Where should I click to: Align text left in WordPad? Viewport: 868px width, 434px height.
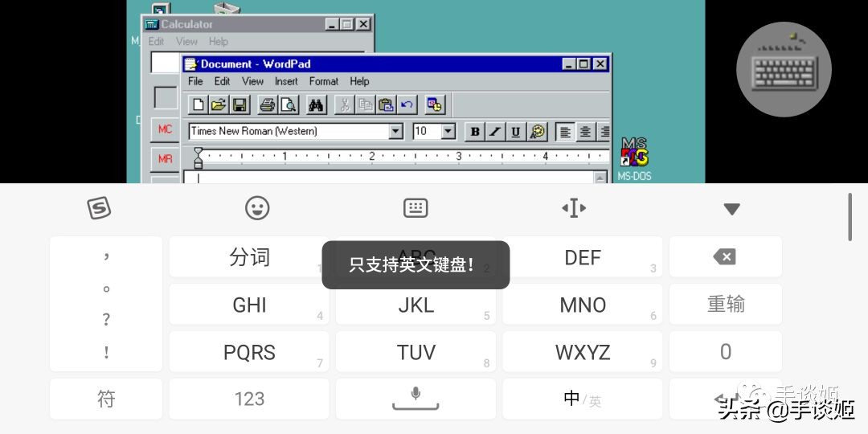coord(565,132)
